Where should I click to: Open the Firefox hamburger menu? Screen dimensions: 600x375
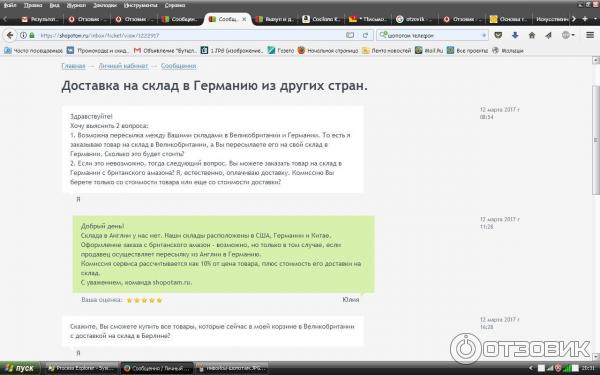(590, 35)
